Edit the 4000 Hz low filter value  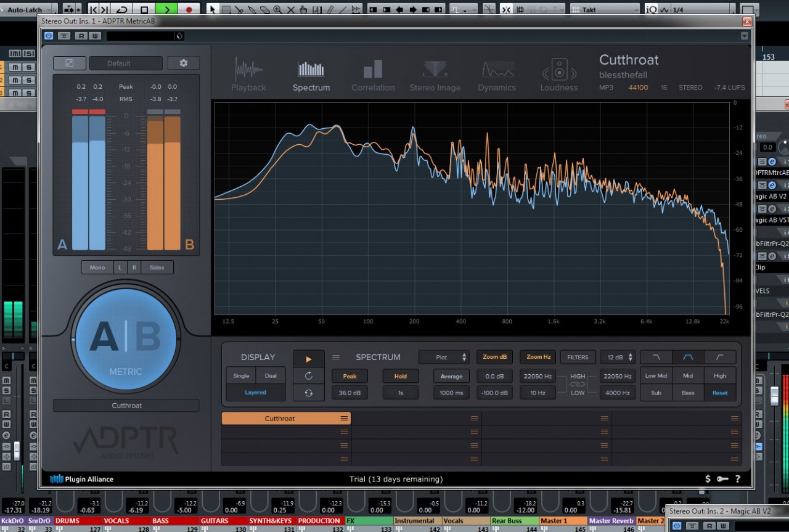(618, 393)
